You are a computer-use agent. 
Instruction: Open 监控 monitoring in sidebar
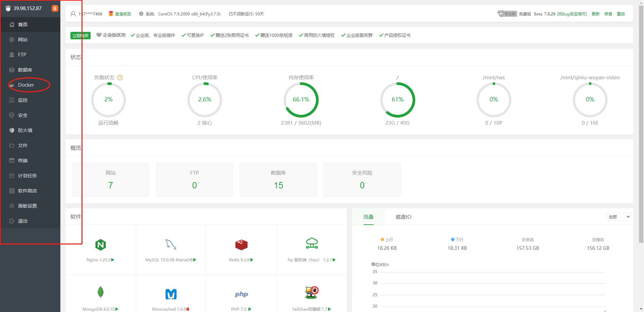pos(30,100)
